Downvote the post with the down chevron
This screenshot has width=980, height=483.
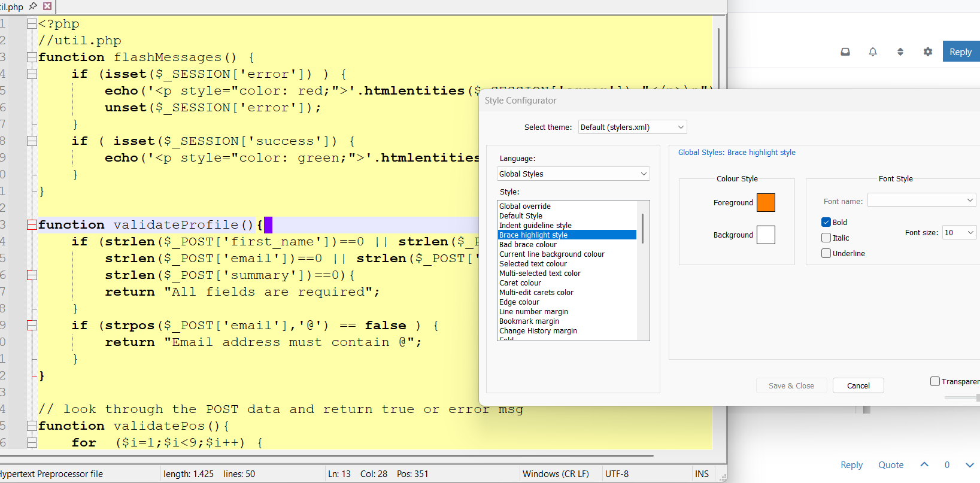969,464
